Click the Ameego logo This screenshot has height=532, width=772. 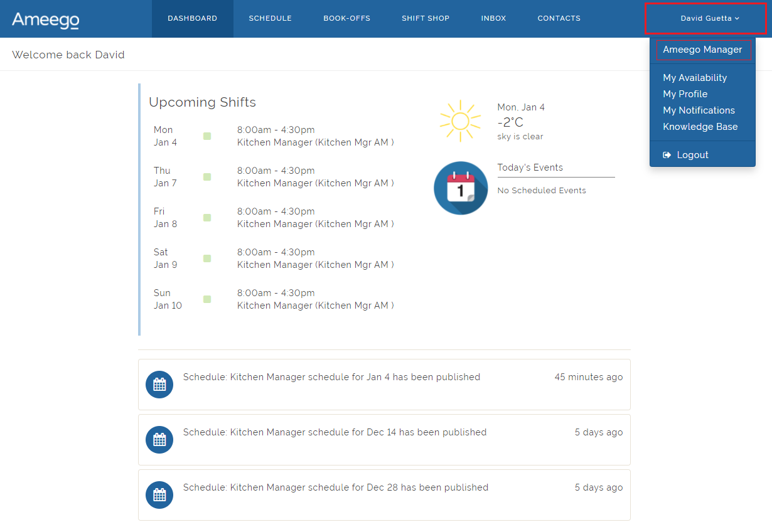pos(45,19)
